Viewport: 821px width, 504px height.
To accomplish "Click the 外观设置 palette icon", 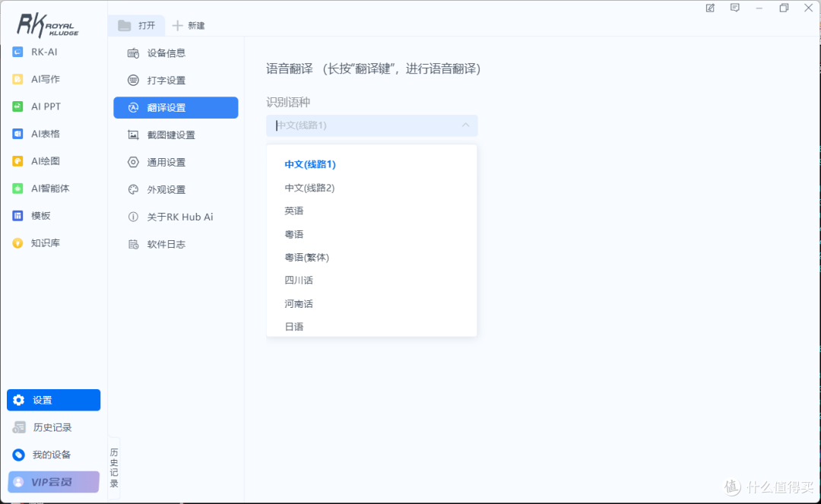I will [x=134, y=189].
